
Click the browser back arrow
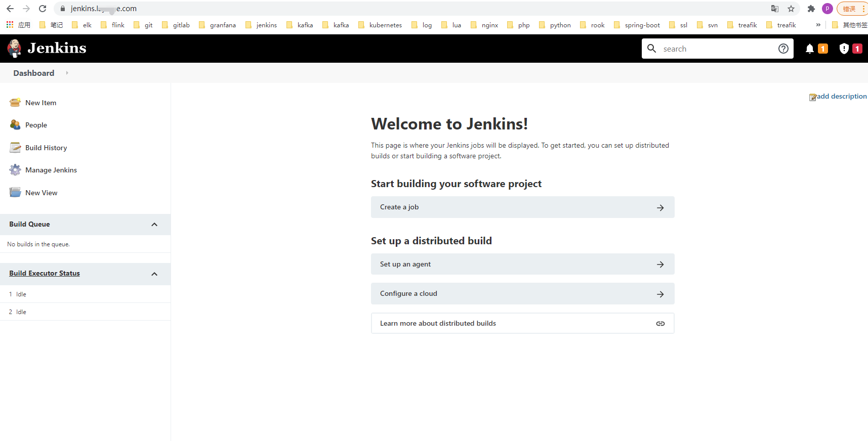[10, 9]
